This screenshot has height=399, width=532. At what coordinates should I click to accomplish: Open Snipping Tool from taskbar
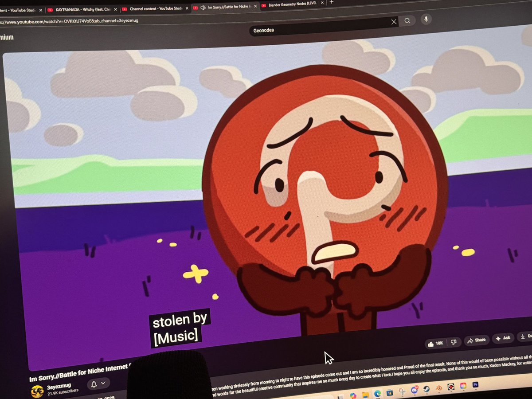click(x=402, y=391)
